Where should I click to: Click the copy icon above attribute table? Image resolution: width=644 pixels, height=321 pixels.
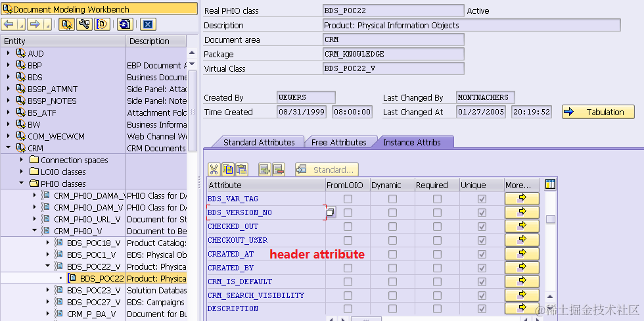[x=227, y=169]
